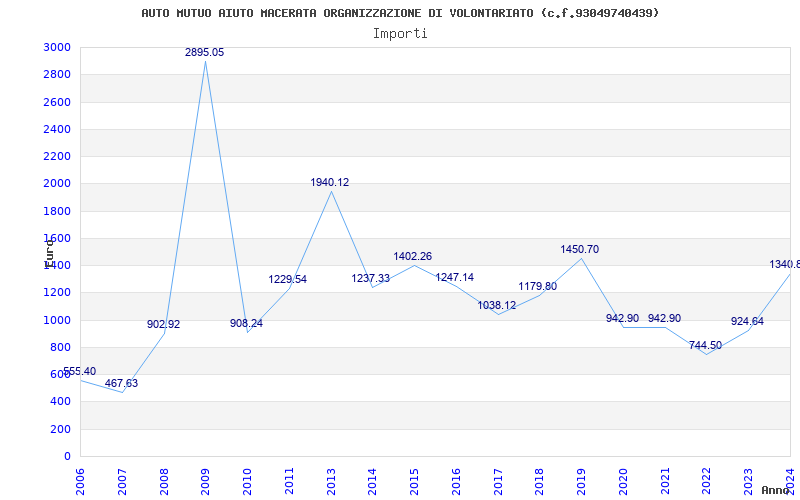Click the Importi subtitle above the chart
This screenshot has height=500, width=800.
point(400,33)
